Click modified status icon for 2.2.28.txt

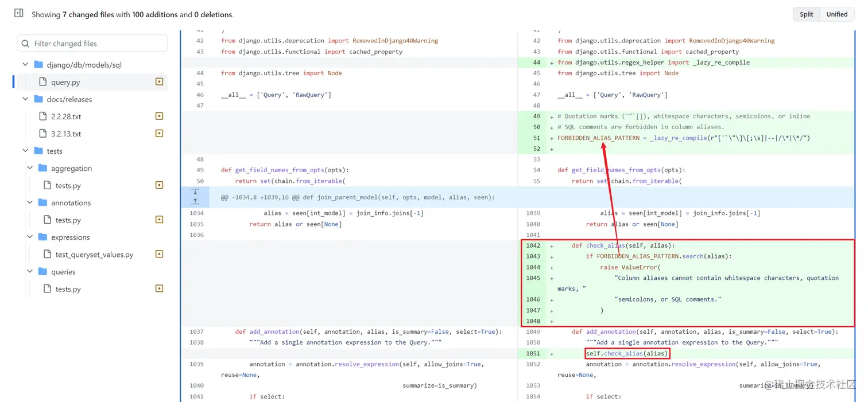(160, 116)
